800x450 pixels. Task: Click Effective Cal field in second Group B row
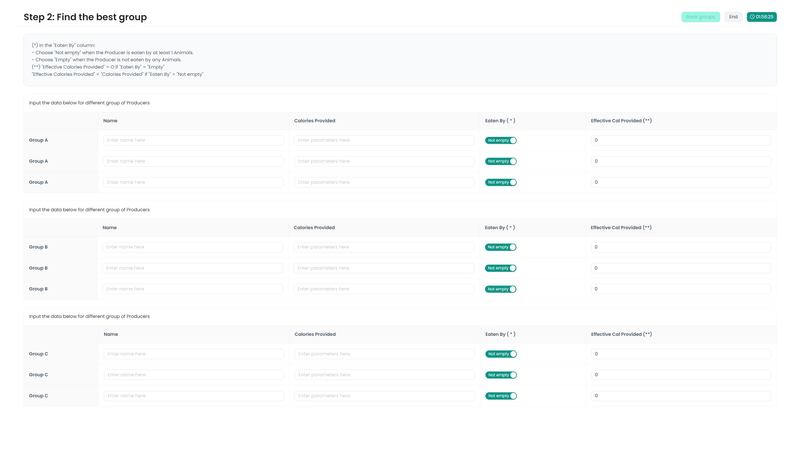click(x=681, y=268)
